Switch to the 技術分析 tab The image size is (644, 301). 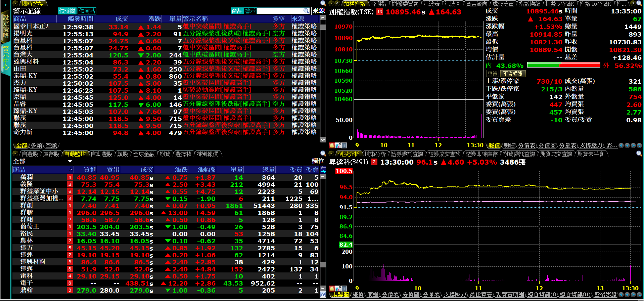point(375,154)
